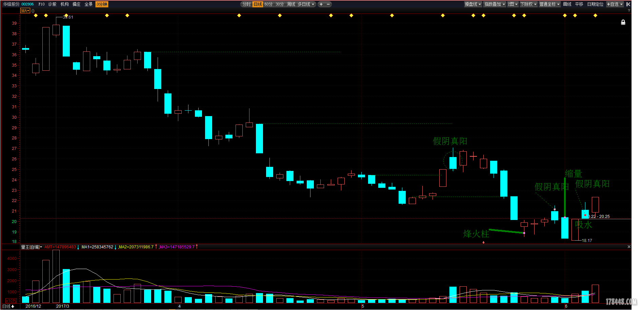644x310 pixels.
Task: Click the orange 3分钟 button
Action: pos(102,4)
